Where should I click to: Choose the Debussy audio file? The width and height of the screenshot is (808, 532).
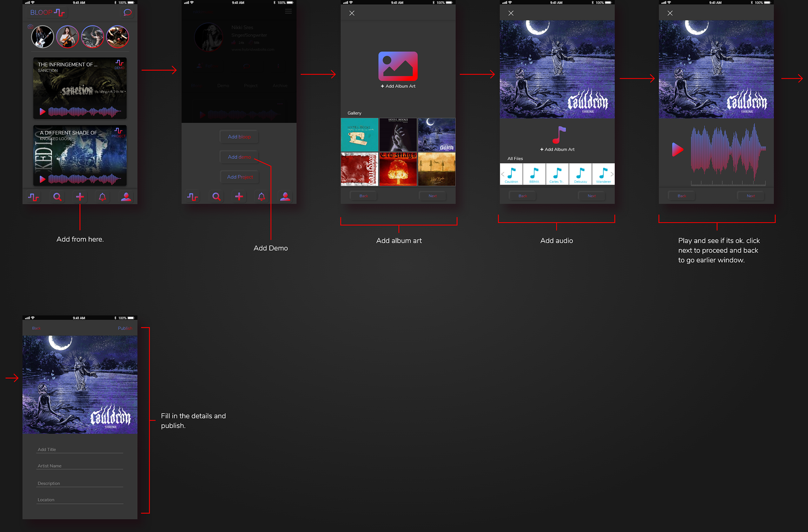click(x=580, y=174)
